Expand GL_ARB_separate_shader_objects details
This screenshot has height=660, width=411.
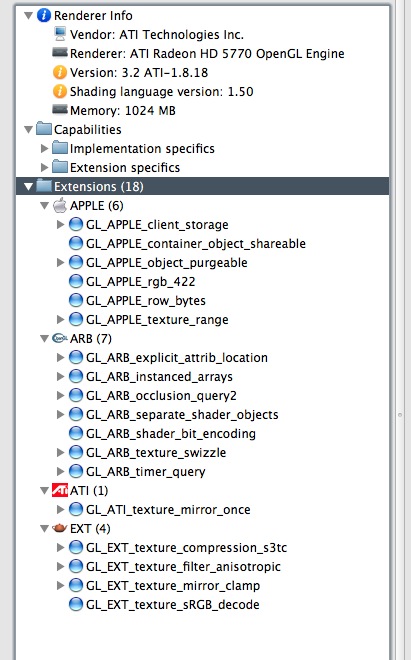click(61, 414)
